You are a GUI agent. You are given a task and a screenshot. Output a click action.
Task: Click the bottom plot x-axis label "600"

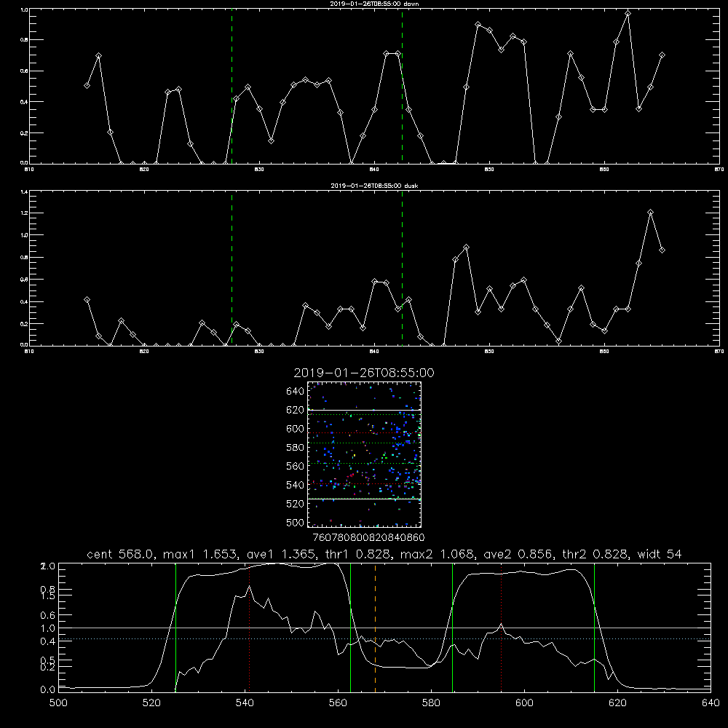[525, 703]
